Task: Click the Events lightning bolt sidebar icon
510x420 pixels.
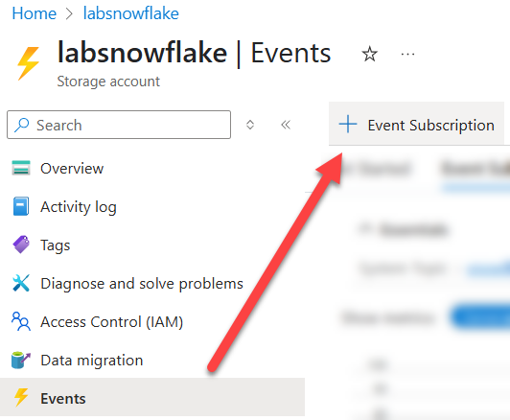Action: click(x=21, y=398)
